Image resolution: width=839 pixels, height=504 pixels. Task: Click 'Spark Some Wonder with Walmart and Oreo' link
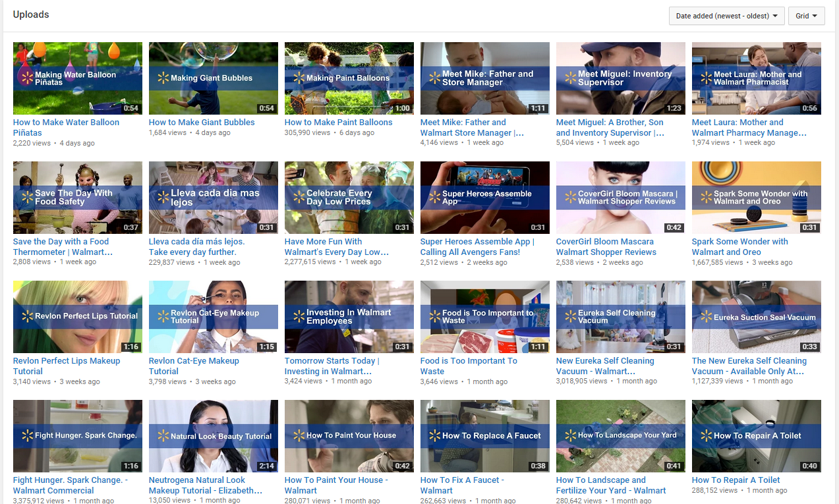[x=740, y=246]
